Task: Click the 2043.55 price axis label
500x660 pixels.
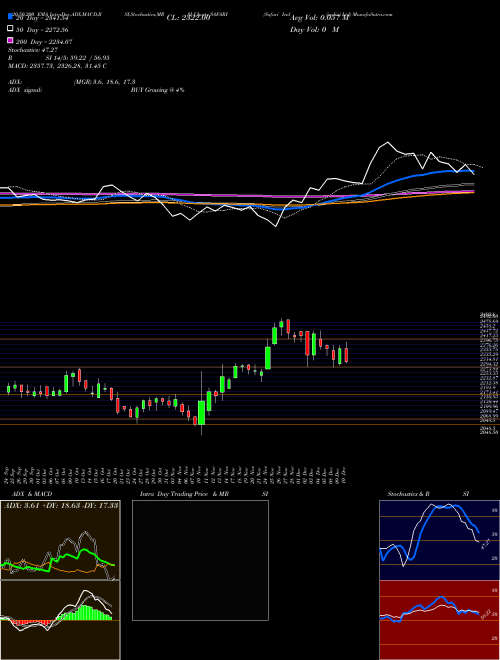Action: tap(489, 432)
